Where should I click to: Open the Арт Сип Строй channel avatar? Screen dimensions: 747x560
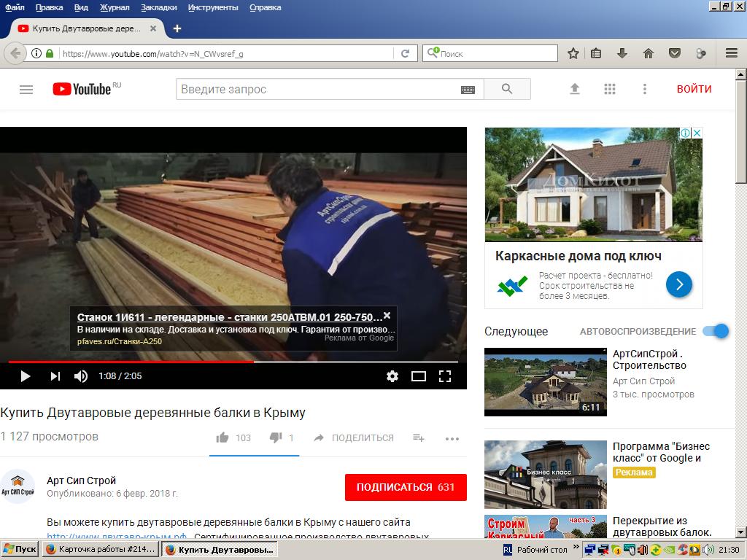[x=18, y=486]
